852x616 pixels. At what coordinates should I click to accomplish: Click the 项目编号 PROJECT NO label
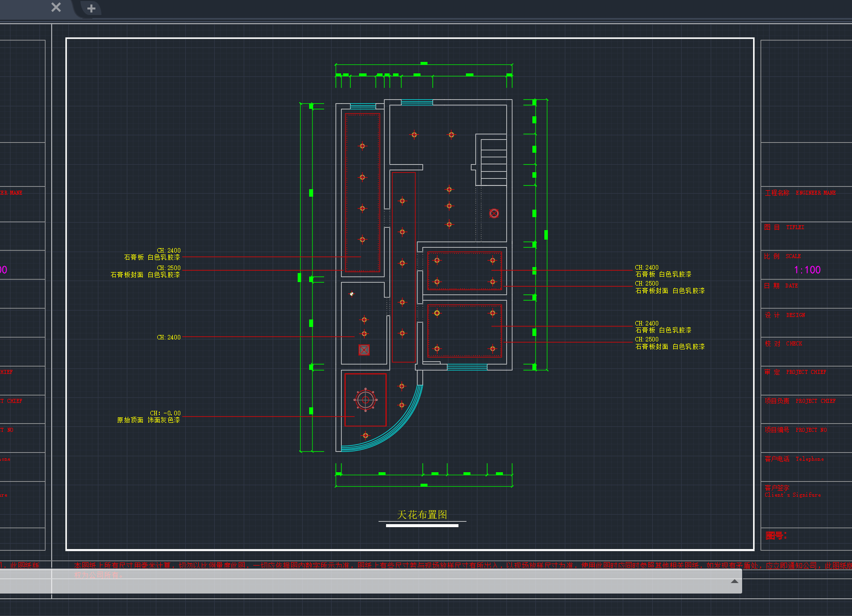796,430
